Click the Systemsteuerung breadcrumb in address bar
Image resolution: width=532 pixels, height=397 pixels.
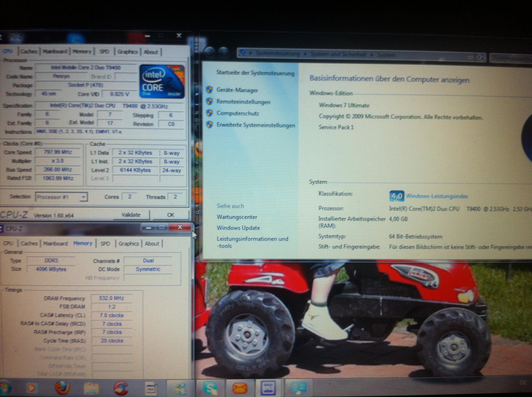click(278, 54)
